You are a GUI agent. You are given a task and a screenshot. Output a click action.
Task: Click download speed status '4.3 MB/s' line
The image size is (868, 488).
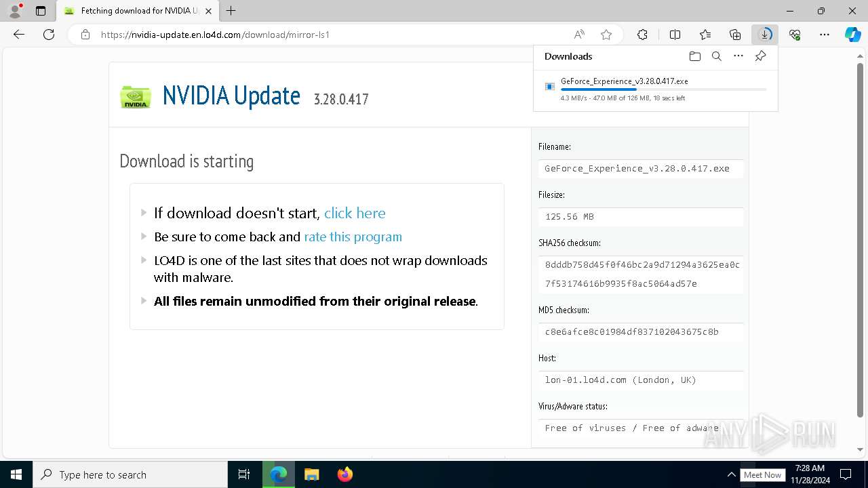[x=623, y=98]
